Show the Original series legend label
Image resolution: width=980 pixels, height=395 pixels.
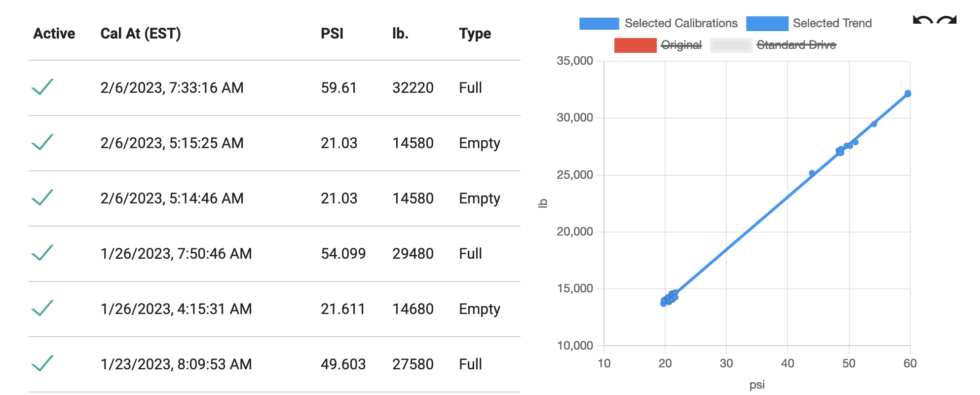(x=681, y=45)
